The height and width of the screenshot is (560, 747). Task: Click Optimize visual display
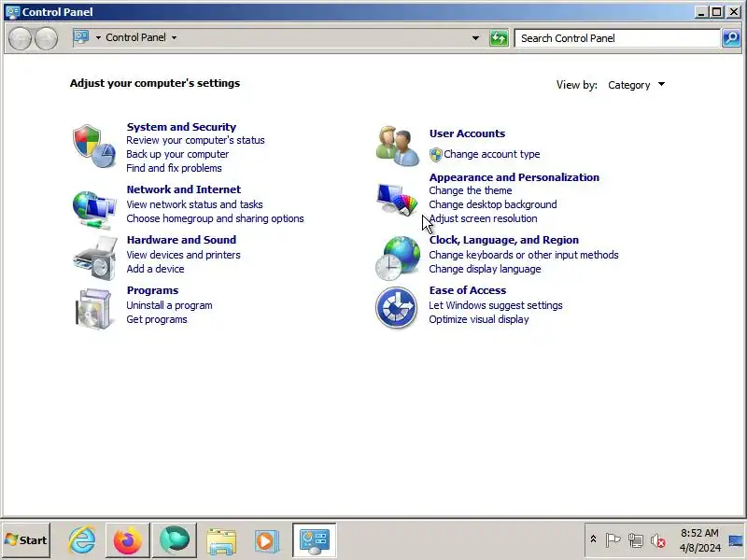coord(479,319)
